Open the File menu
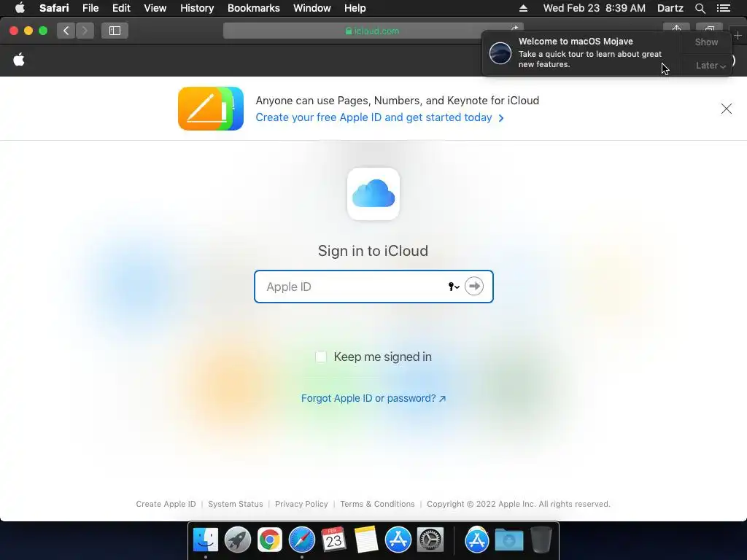The width and height of the screenshot is (747, 560). (x=90, y=8)
